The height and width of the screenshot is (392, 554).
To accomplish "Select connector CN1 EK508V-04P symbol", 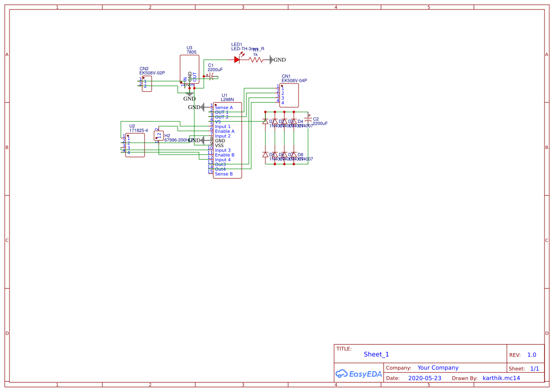I will (x=290, y=95).
